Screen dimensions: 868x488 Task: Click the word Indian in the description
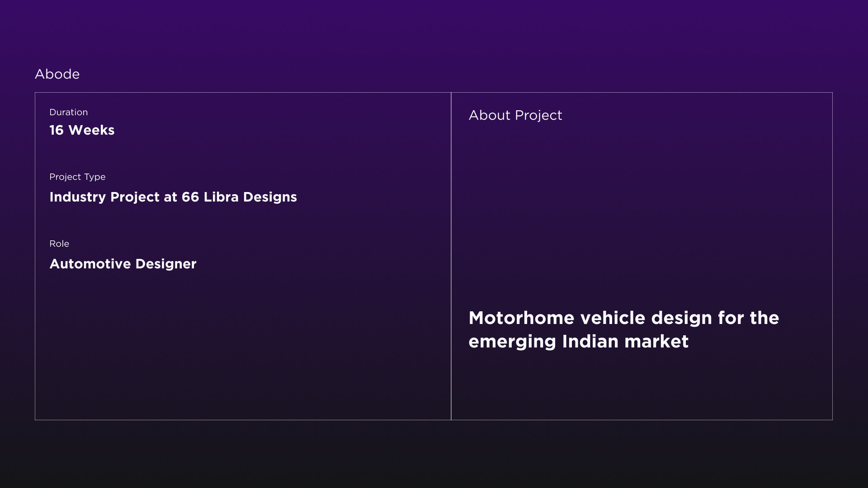(590, 342)
